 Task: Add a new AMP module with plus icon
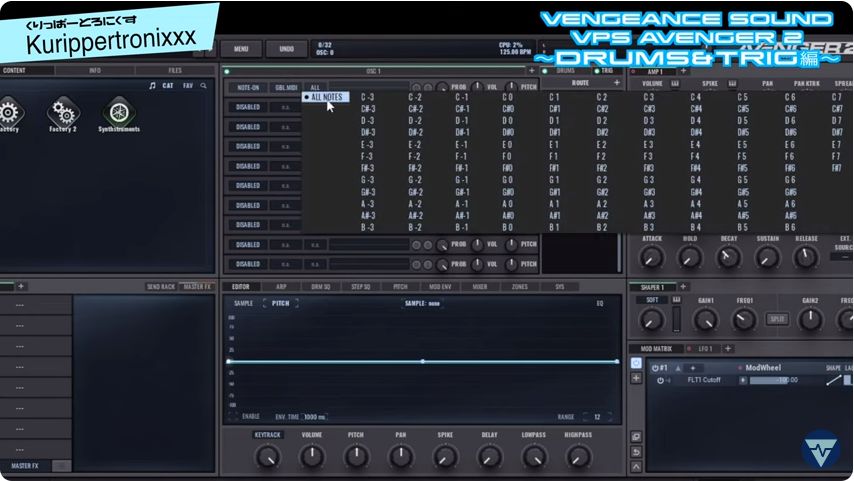pos(683,71)
